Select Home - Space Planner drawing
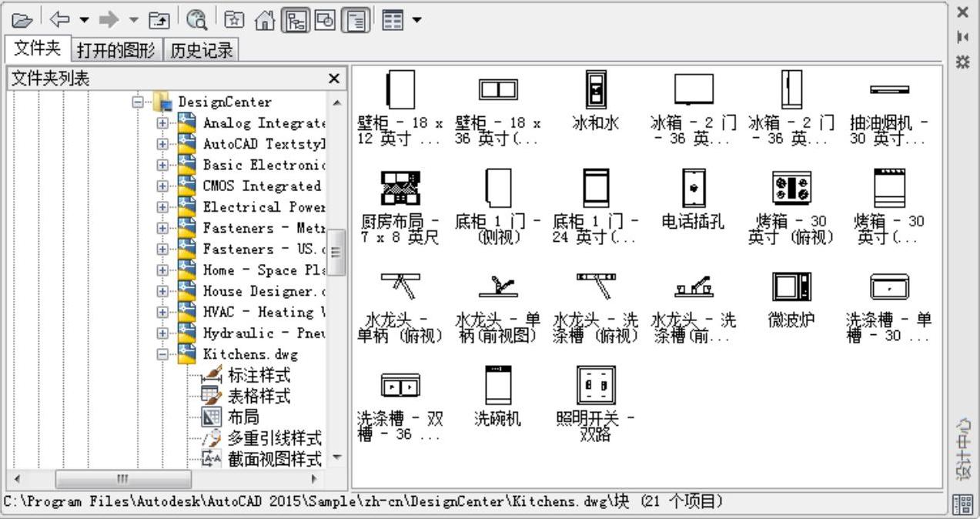 pos(265,270)
